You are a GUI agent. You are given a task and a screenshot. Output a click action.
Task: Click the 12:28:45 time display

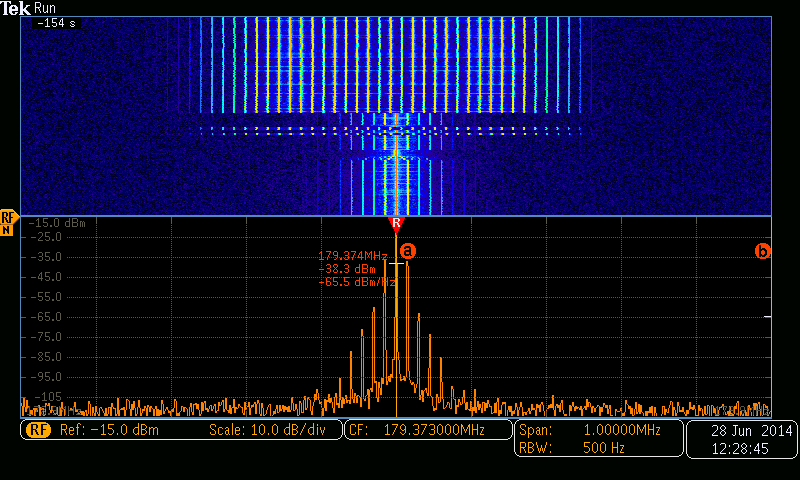[740, 449]
